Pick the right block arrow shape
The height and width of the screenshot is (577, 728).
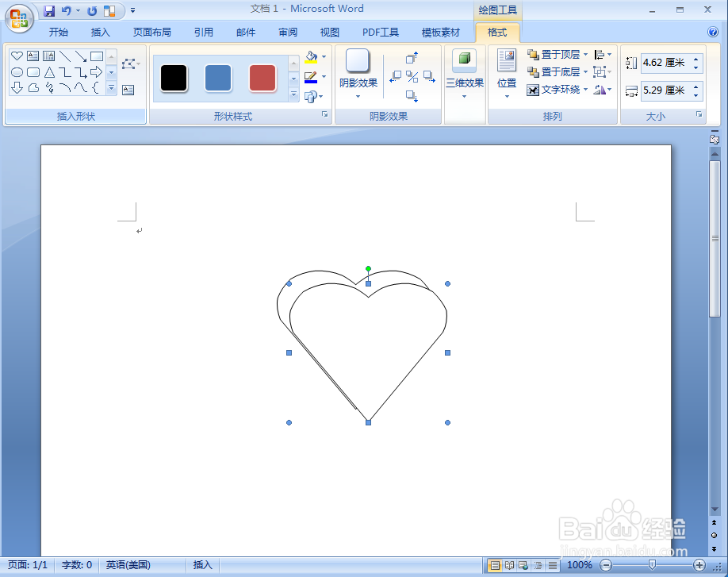[96, 72]
